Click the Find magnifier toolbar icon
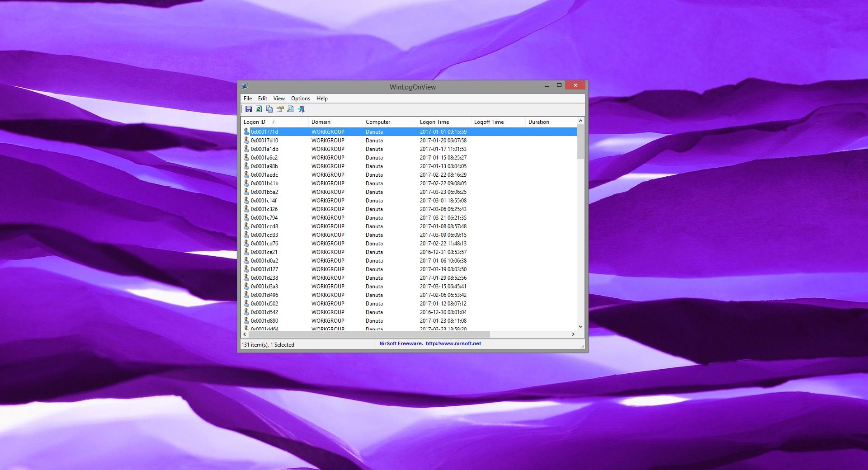This screenshot has width=868, height=470. tap(290, 109)
